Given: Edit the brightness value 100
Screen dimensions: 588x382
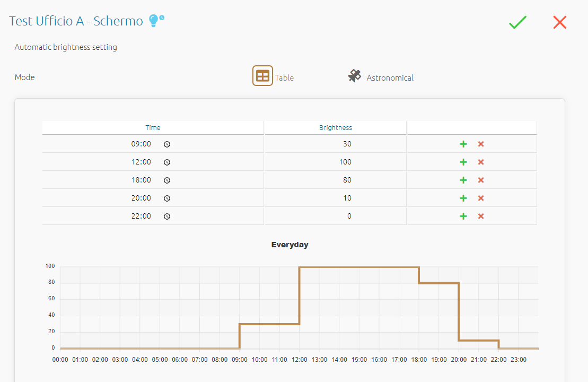Looking at the screenshot, I should [x=345, y=162].
